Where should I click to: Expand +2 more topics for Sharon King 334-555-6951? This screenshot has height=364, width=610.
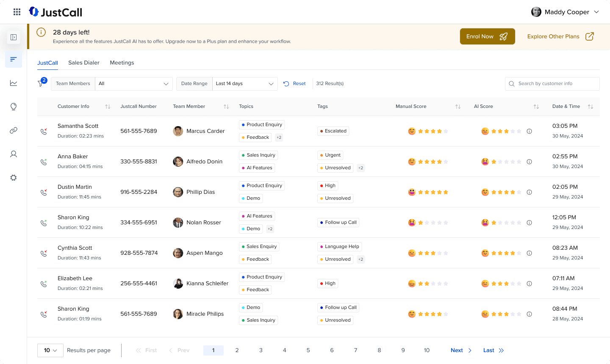(270, 229)
